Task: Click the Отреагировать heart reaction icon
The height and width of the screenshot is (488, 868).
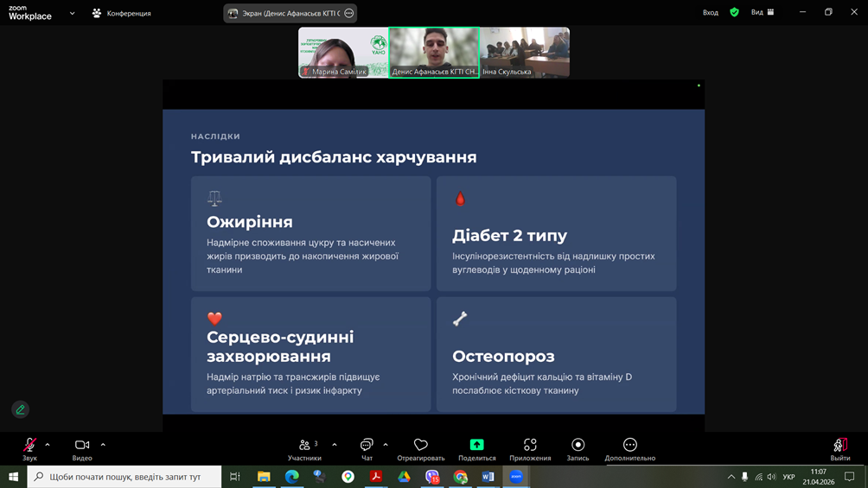Action: (421, 446)
